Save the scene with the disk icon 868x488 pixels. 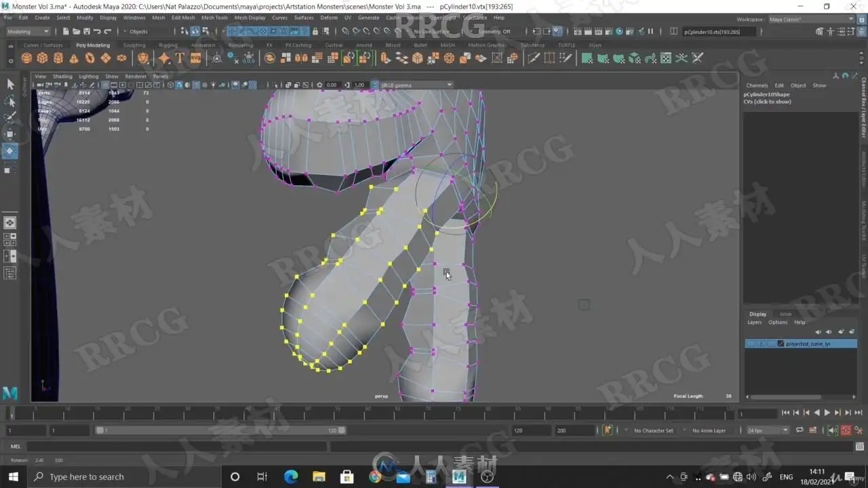(86, 31)
